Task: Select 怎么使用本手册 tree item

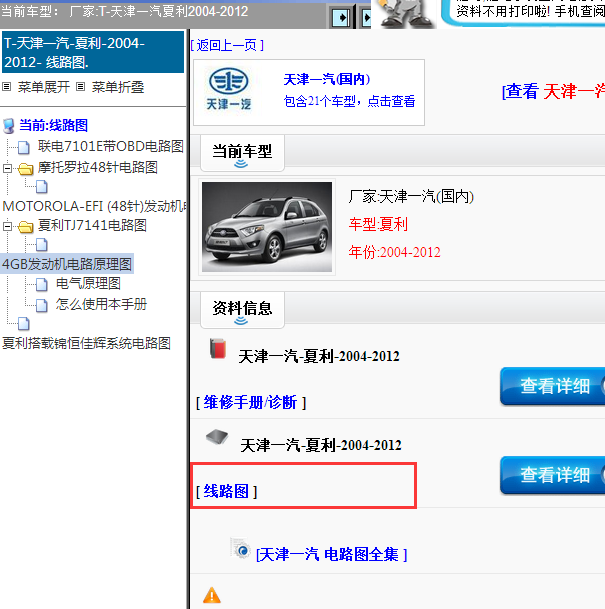Action: point(101,304)
